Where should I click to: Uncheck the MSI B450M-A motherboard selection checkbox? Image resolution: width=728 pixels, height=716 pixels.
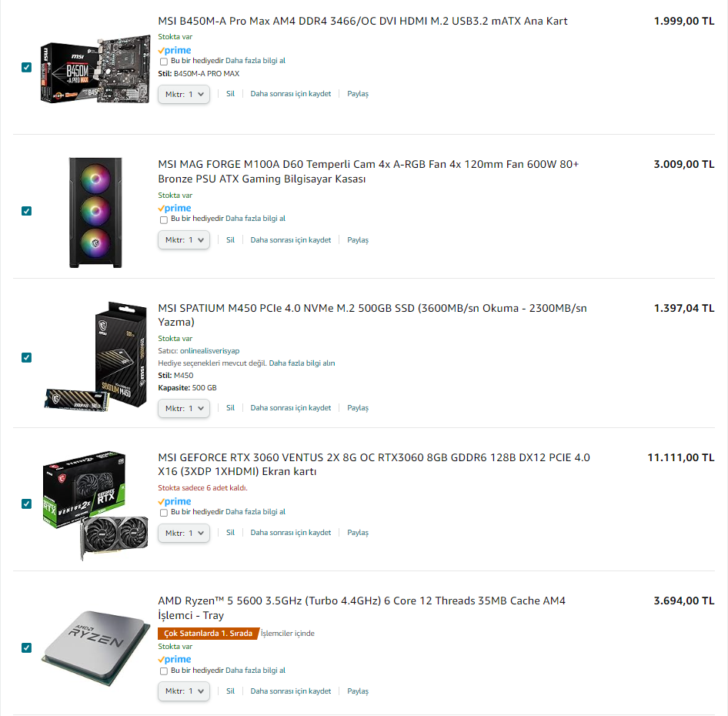coord(26,68)
